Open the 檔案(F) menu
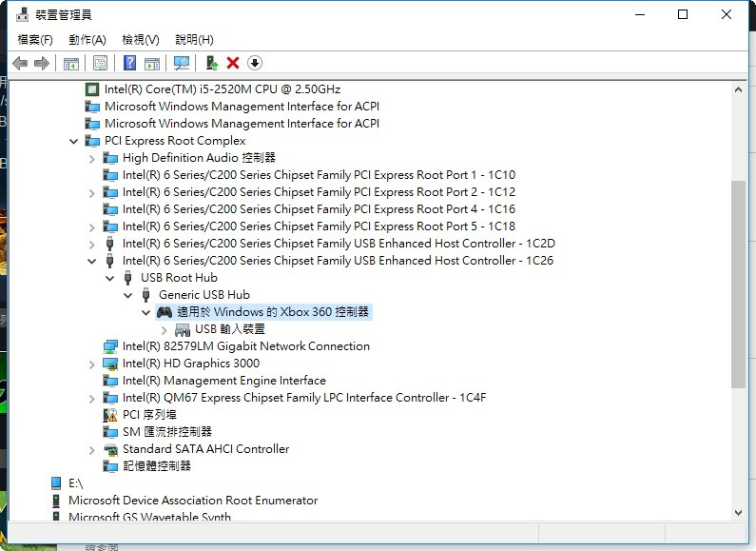Viewport: 756px width, 551px height. click(35, 39)
